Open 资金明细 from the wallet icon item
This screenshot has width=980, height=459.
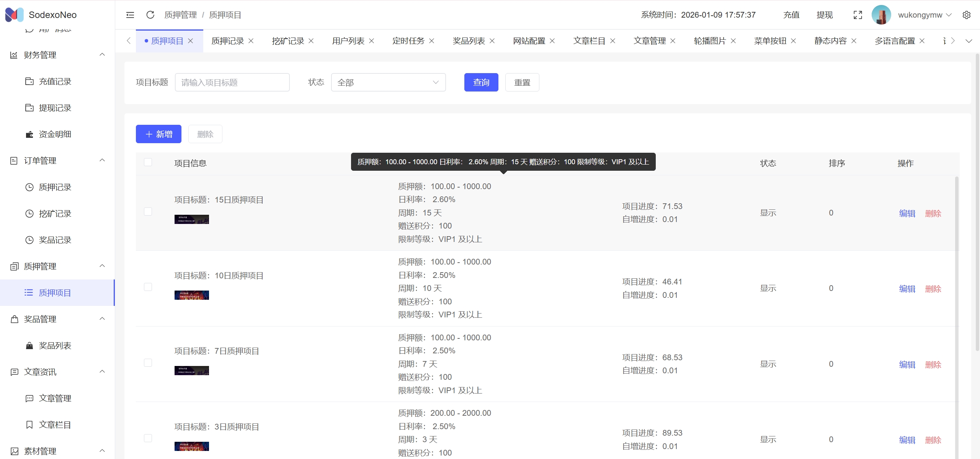55,134
